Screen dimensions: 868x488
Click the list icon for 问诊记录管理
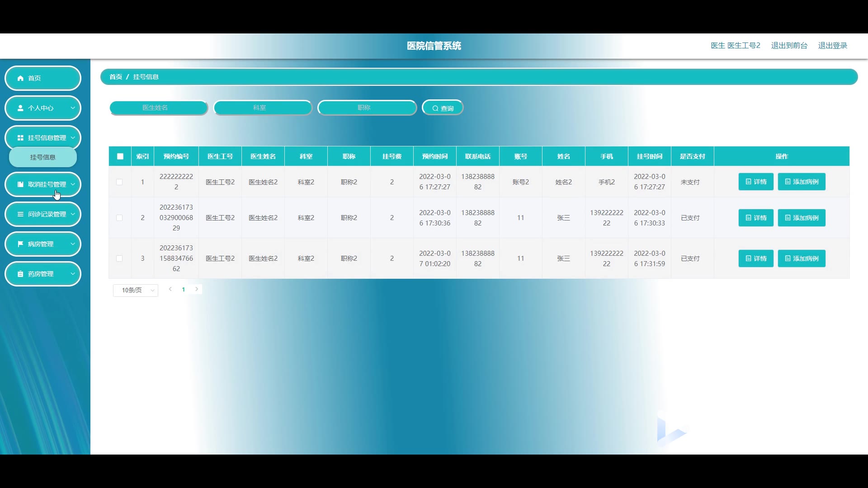click(20, 214)
